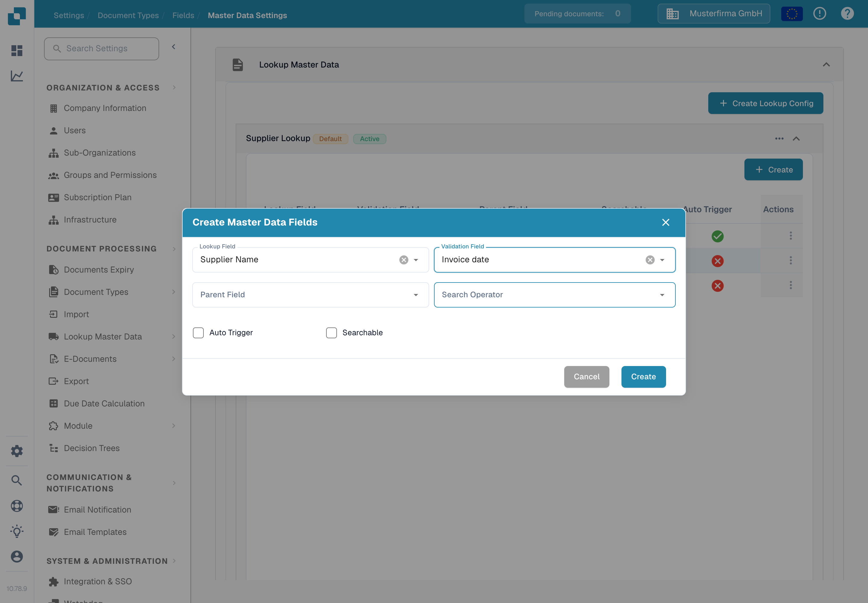Click the Create button in dialog
Viewport: 868px width, 603px height.
pos(643,377)
